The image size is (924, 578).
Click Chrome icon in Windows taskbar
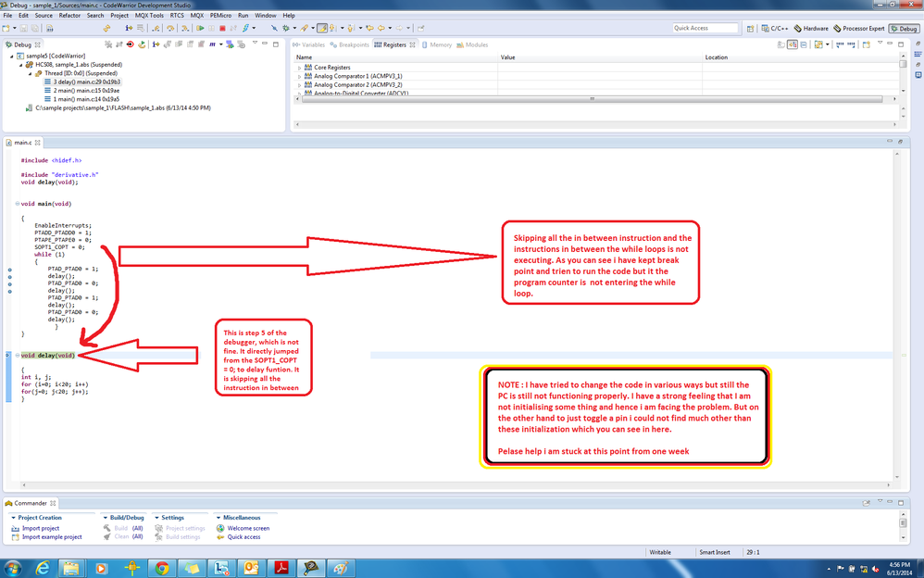(161, 568)
